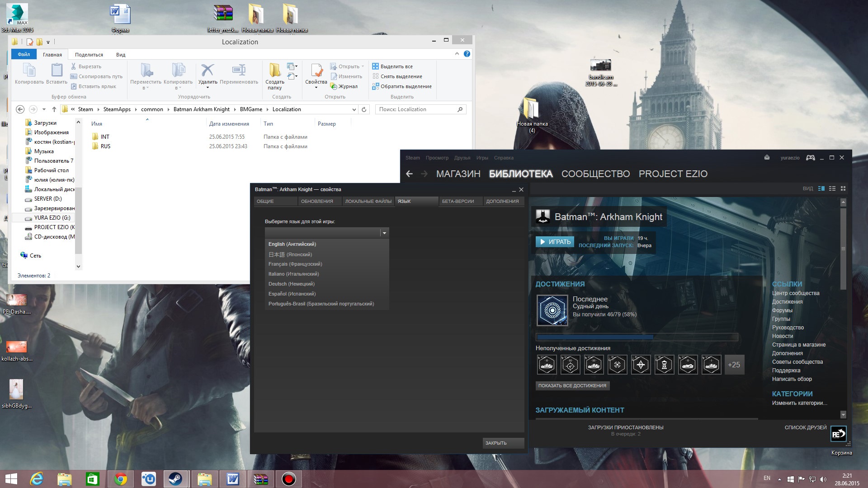The image size is (868, 488).
Task: Click the Create new folder icon
Action: [x=274, y=70]
